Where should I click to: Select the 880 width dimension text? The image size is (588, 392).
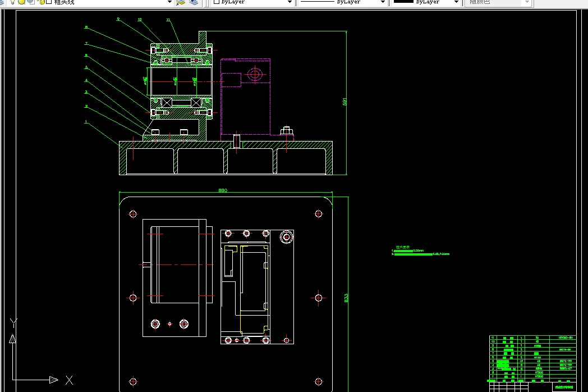223,190
